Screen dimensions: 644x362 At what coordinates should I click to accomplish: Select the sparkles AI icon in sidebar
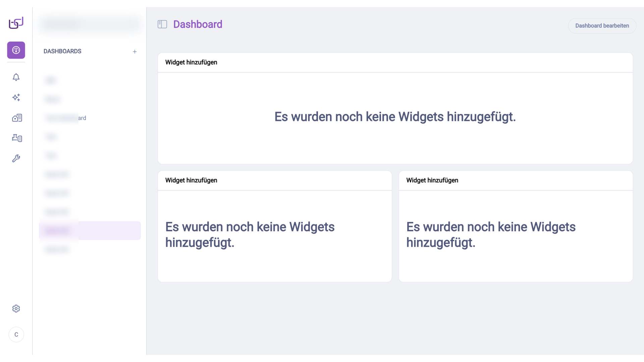[x=16, y=98]
